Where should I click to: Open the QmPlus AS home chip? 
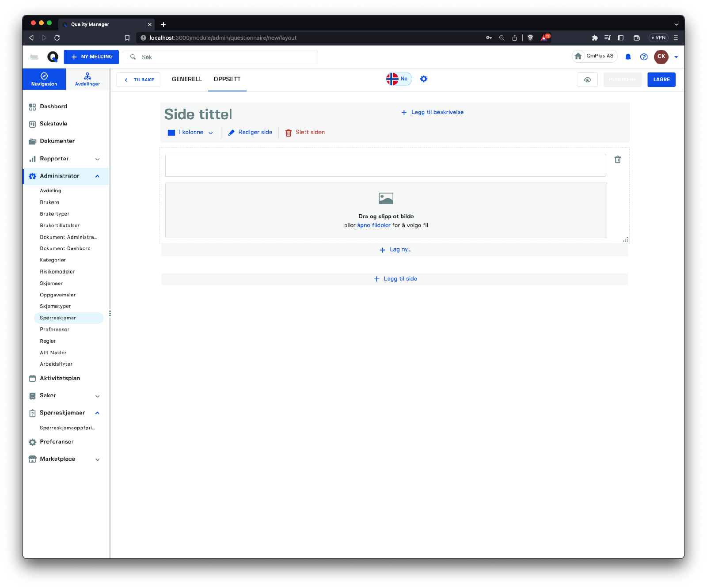(x=595, y=56)
